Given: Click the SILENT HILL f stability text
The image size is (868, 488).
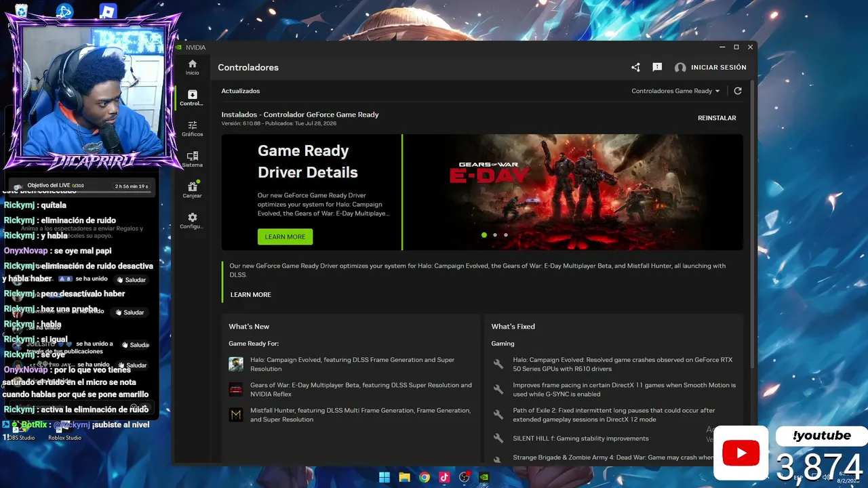Looking at the screenshot, I should [581, 439].
